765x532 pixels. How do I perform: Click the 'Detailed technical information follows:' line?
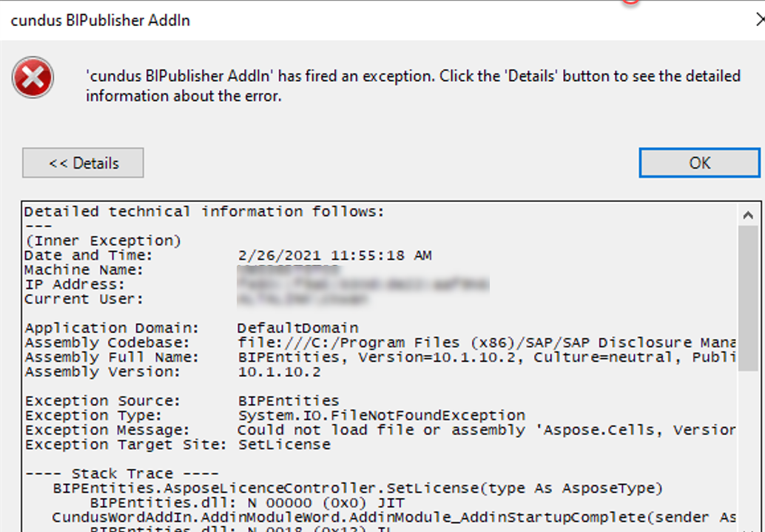click(x=204, y=212)
